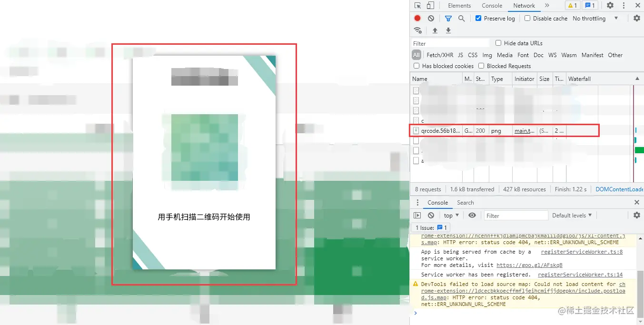The width and height of the screenshot is (644, 325).
Task: Open the Default levels dropdown
Action: click(x=572, y=216)
